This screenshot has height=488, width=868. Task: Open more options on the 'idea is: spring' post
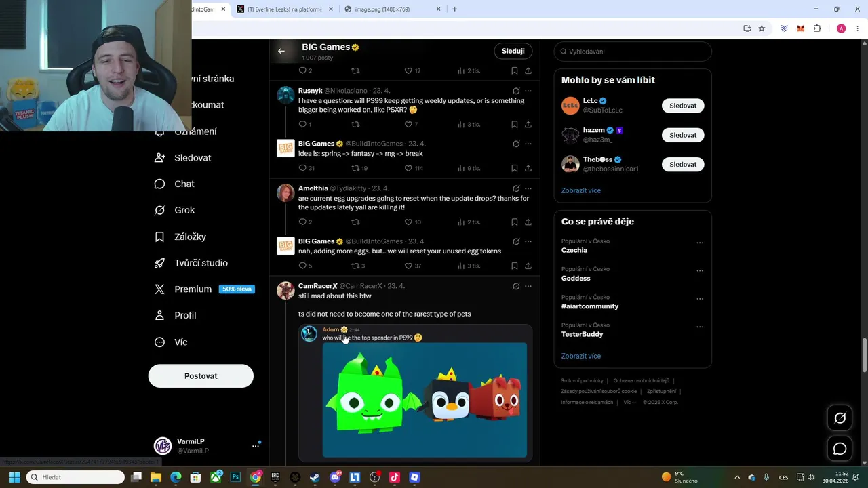pos(528,144)
